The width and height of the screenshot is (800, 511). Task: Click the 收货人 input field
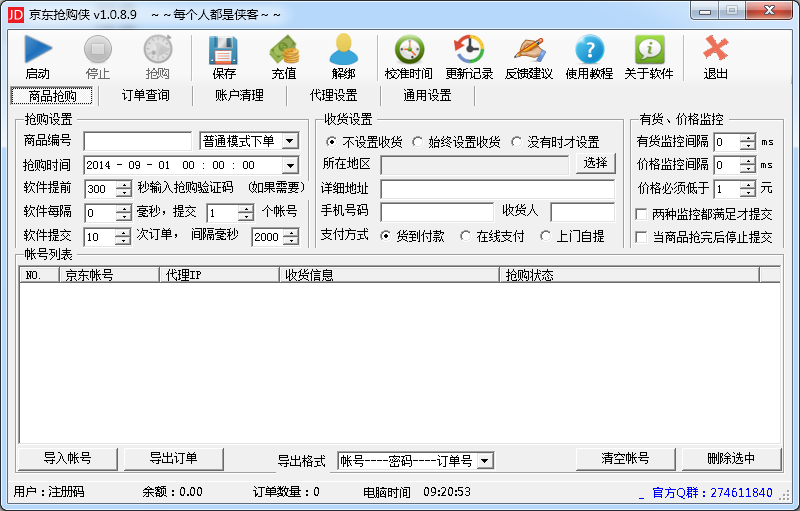583,212
